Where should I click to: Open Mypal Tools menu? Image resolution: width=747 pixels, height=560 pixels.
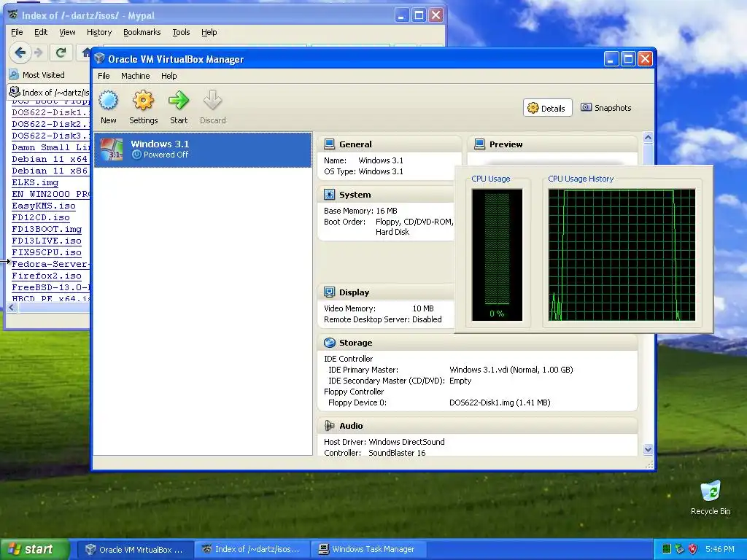tap(181, 32)
